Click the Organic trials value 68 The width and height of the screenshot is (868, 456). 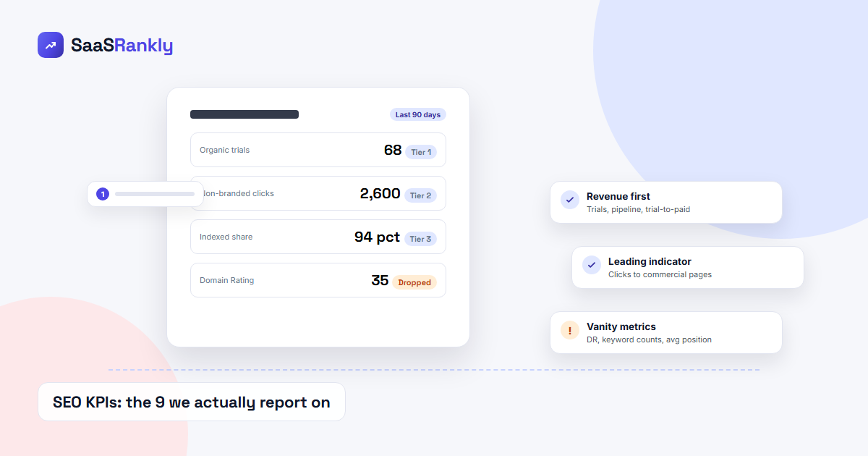(x=393, y=150)
